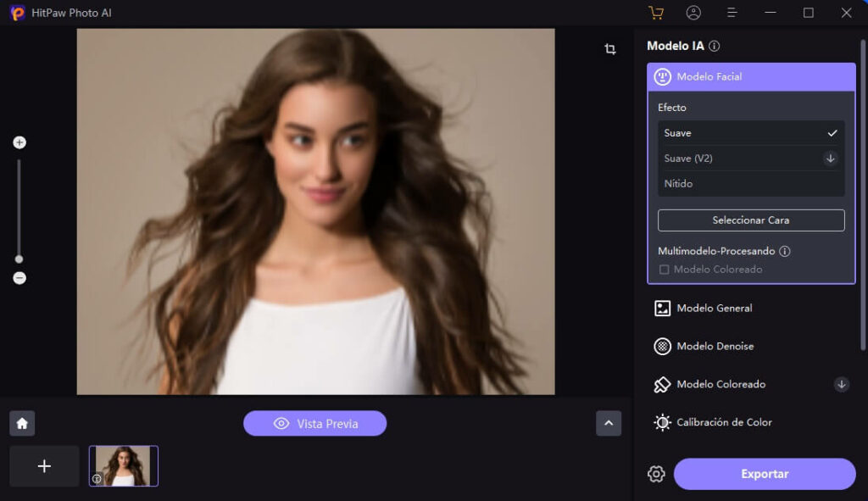Click the crop tool icon
Viewport: 868px width, 501px height.
pyautogui.click(x=609, y=49)
